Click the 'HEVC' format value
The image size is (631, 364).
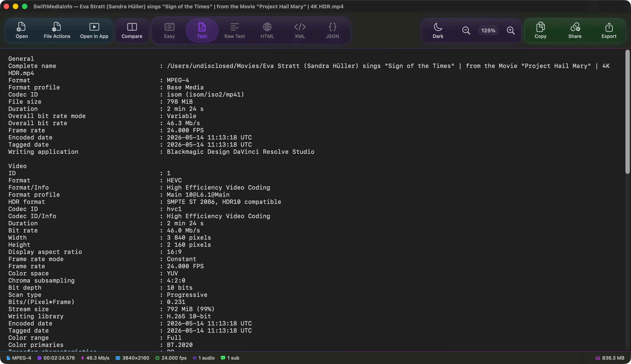174,180
